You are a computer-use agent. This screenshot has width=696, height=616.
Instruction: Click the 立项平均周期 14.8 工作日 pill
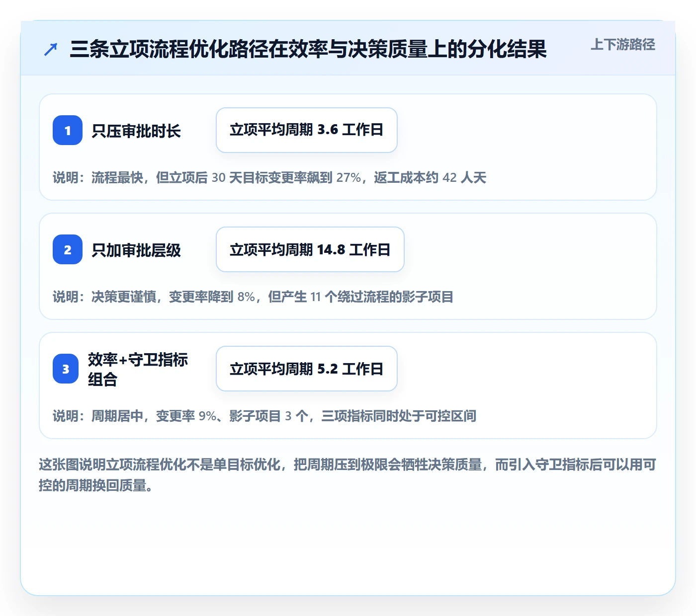point(310,249)
